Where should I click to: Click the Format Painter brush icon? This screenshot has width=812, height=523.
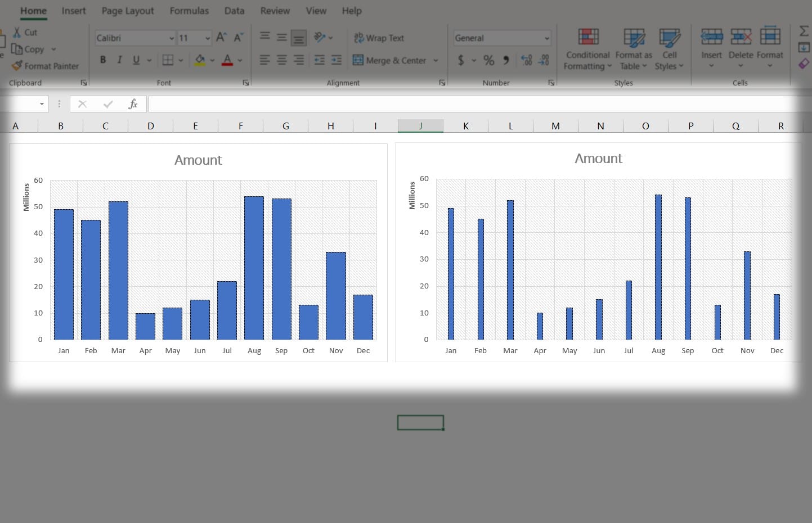[x=17, y=66]
